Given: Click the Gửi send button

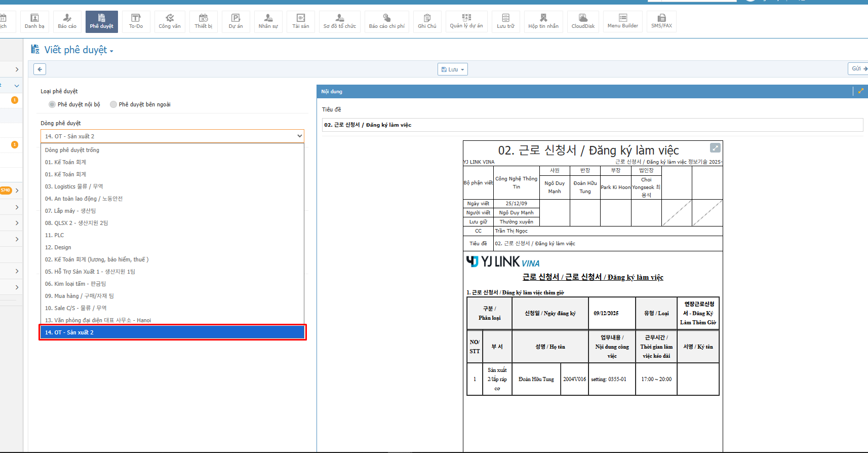Looking at the screenshot, I should pos(858,69).
